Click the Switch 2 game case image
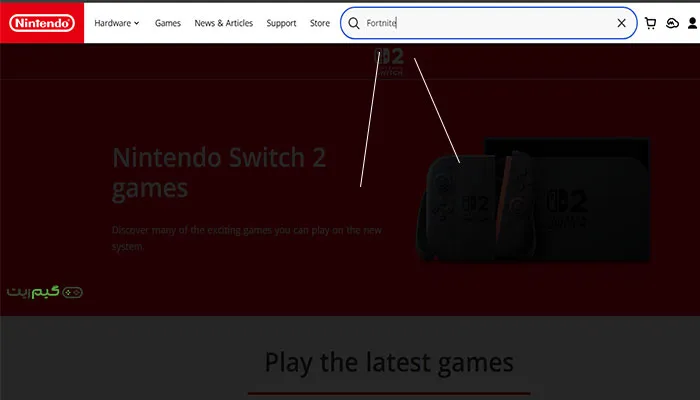Screen dimensions: 700x400 [533, 200]
